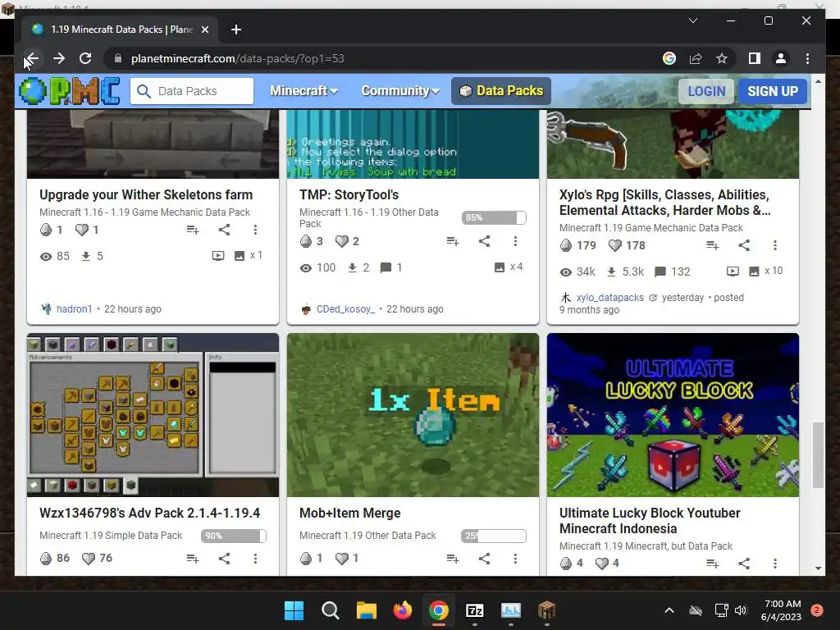Open the TMP: StoryTool's title link
The image size is (840, 630).
point(349,194)
